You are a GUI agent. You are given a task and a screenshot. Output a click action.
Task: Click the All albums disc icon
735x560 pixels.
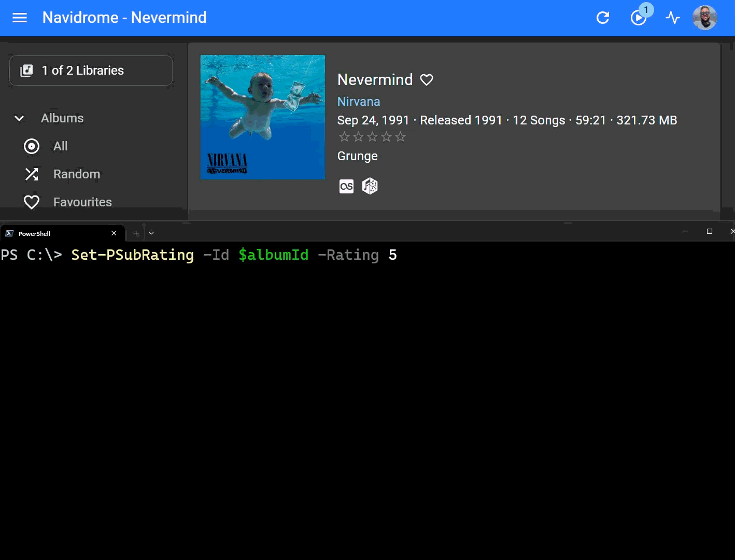tap(32, 146)
